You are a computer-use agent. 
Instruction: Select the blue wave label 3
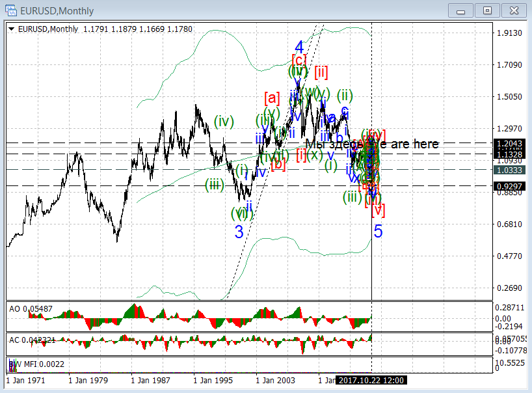tap(239, 232)
